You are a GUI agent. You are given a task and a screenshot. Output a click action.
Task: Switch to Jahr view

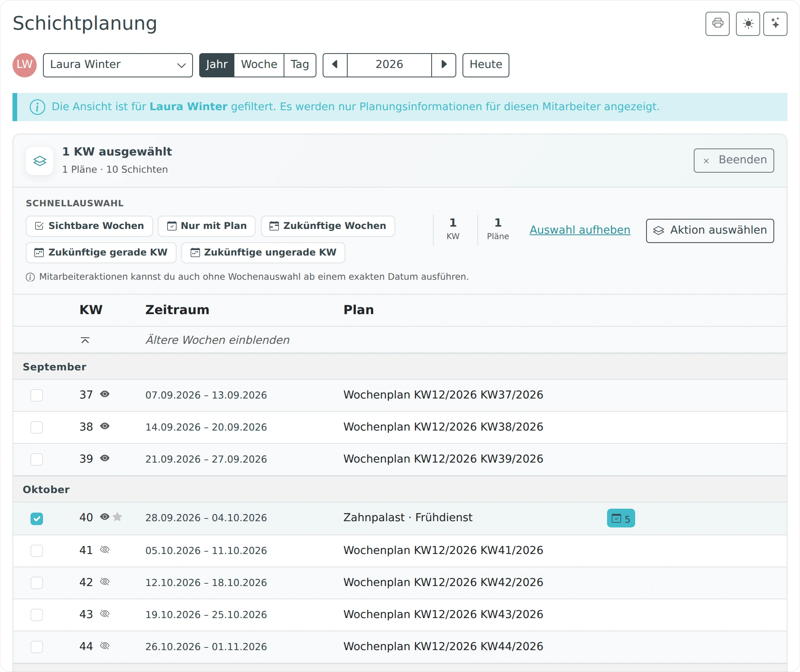pos(217,65)
